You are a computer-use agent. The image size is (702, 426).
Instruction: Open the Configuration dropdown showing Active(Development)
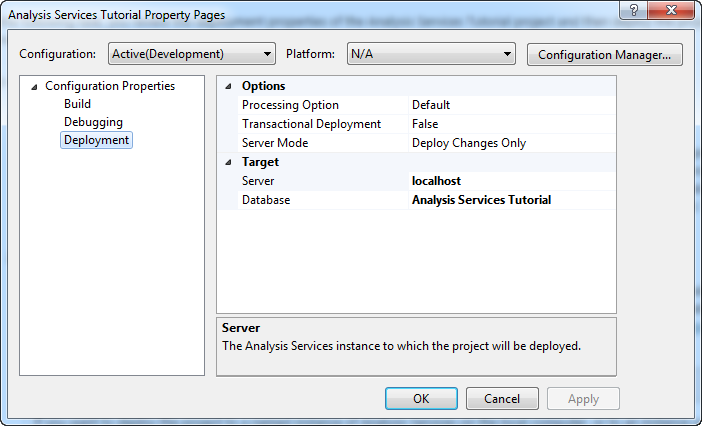click(x=192, y=54)
